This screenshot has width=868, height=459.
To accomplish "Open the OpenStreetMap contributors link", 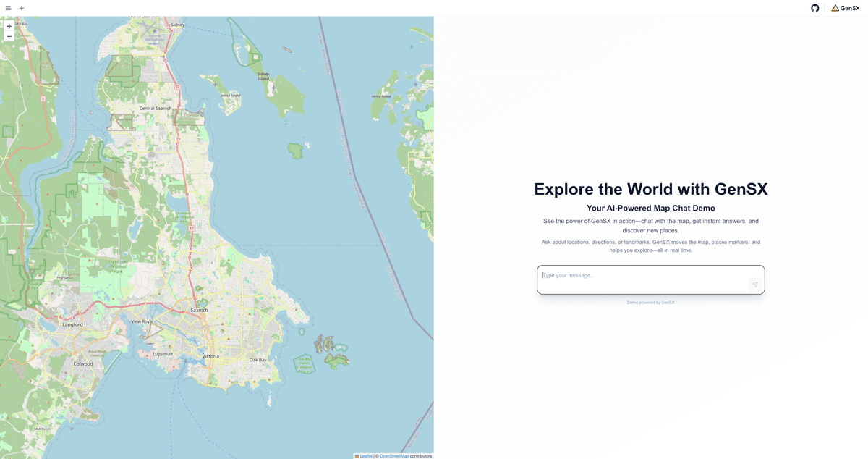I will click(x=394, y=456).
